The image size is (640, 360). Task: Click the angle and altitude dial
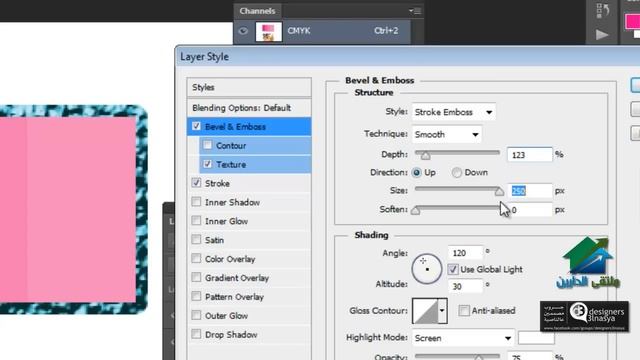pyautogui.click(x=427, y=269)
